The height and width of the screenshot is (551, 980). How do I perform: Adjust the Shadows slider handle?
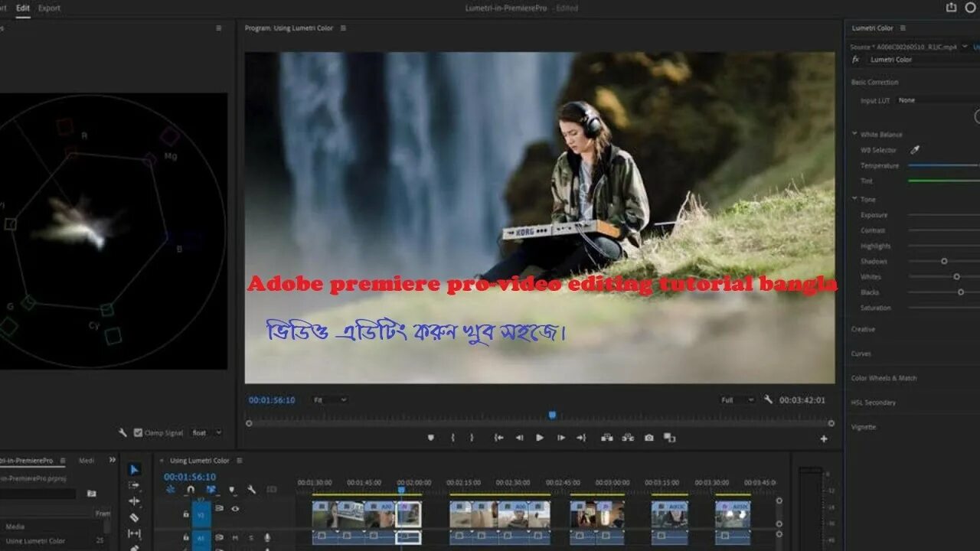click(944, 261)
